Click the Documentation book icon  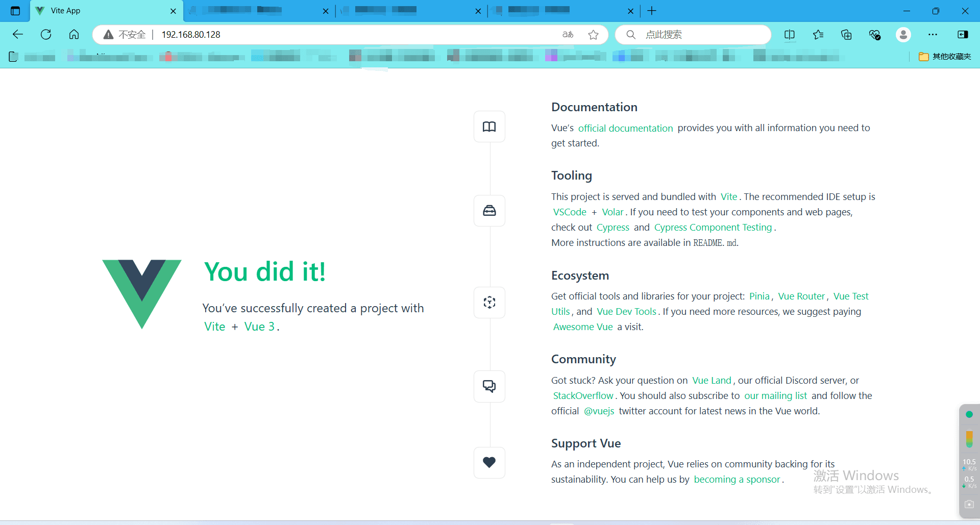point(489,127)
